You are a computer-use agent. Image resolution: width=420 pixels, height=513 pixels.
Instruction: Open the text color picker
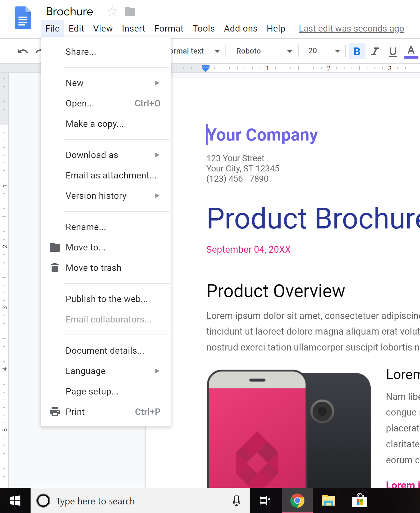(411, 51)
